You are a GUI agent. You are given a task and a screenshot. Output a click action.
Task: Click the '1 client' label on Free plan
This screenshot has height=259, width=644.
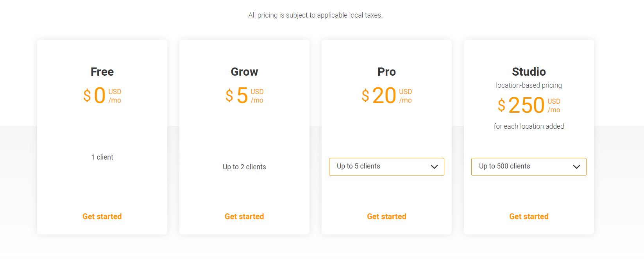pyautogui.click(x=102, y=157)
